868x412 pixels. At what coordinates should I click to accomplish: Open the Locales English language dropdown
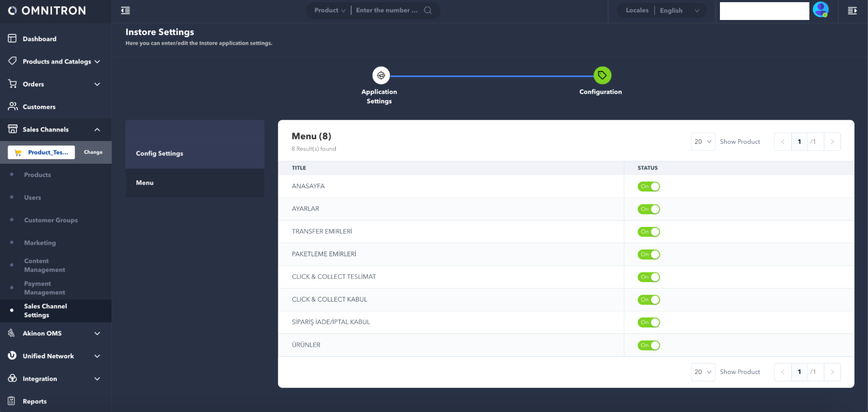(x=679, y=10)
